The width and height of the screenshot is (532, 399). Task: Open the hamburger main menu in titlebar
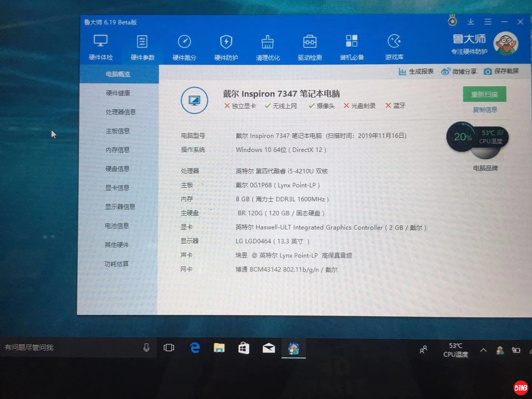(488, 22)
